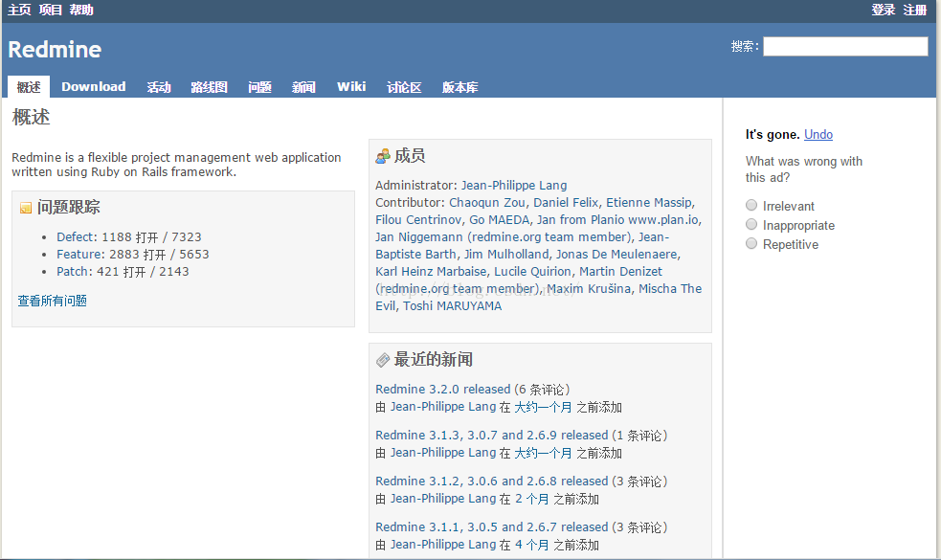Open Daniel Felix's profile link
Viewport: 941px width, 560px height.
click(566, 203)
